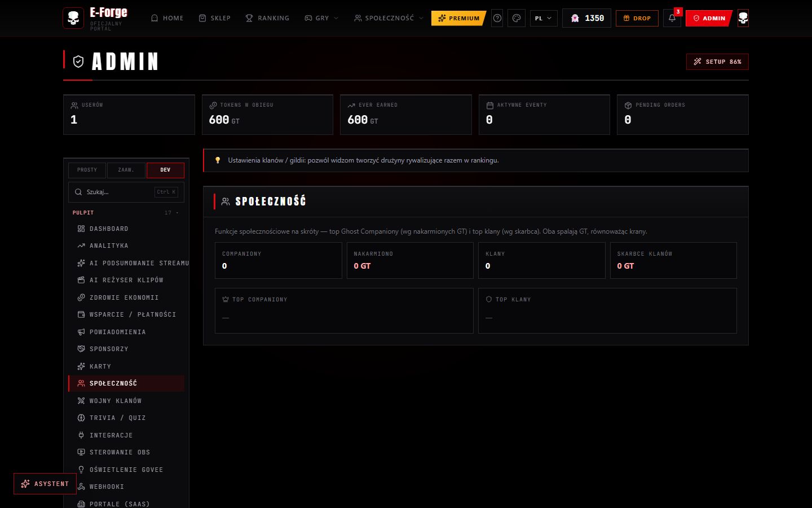Open RANKING in top navigation
The image size is (812, 508).
(267, 18)
